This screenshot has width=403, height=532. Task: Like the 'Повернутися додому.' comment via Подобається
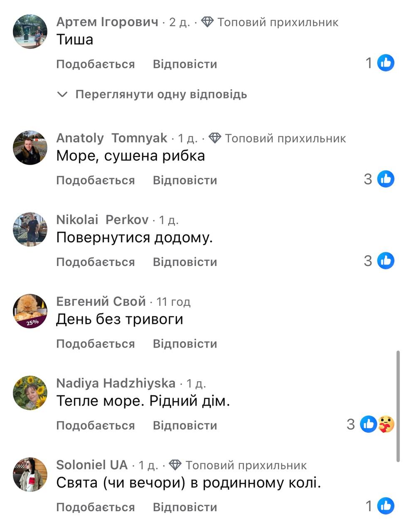[x=96, y=262]
